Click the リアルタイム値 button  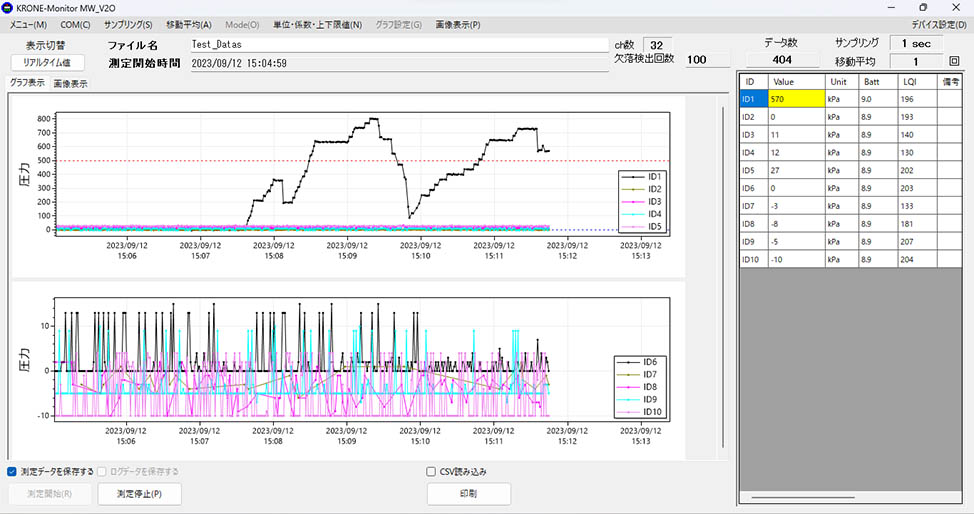coord(47,62)
